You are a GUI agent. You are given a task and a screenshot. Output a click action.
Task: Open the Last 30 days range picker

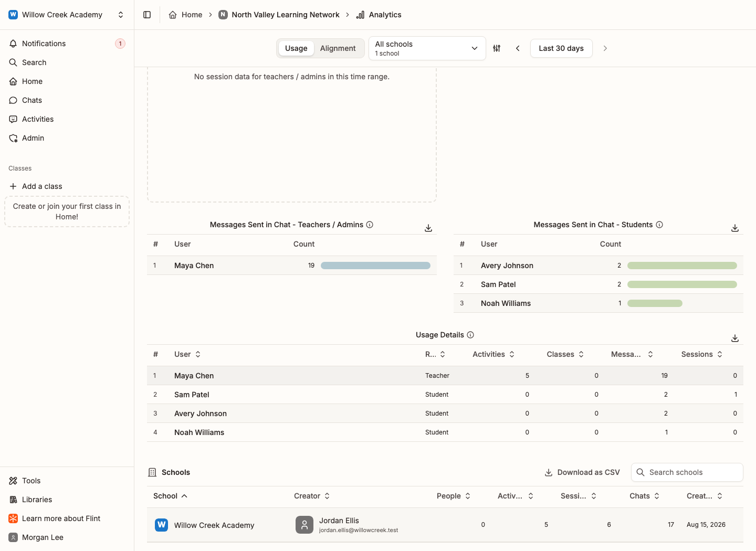click(561, 48)
